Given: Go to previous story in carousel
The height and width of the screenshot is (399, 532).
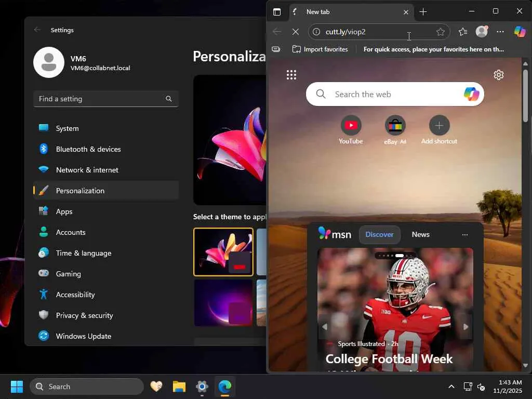Looking at the screenshot, I should coord(324,327).
